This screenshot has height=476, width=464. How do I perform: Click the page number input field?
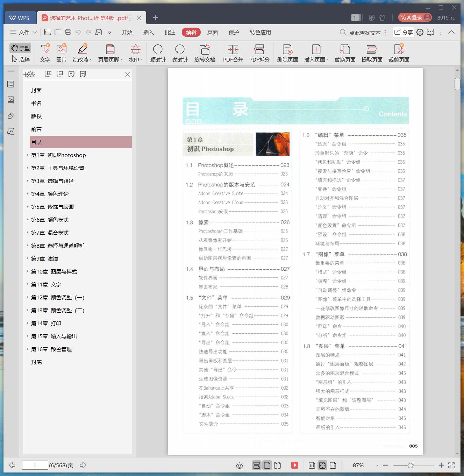coord(35,465)
